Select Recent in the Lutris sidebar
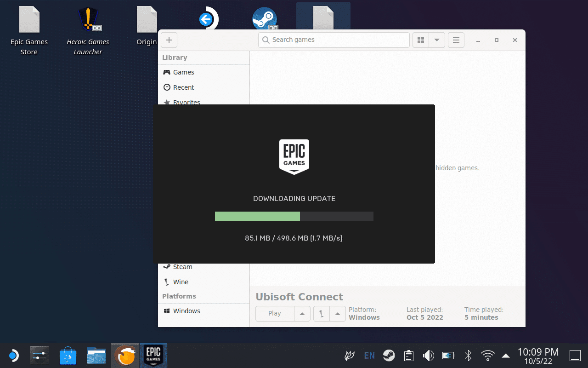Screen dimensions: 588x368 (204, 87)
